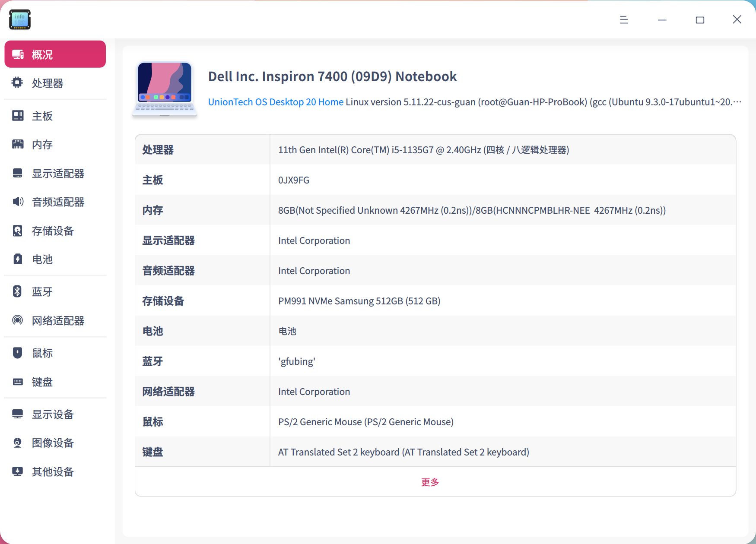Viewport: 756px width, 544px height.
Task: Click the 内存 row label in the table
Action: click(153, 210)
